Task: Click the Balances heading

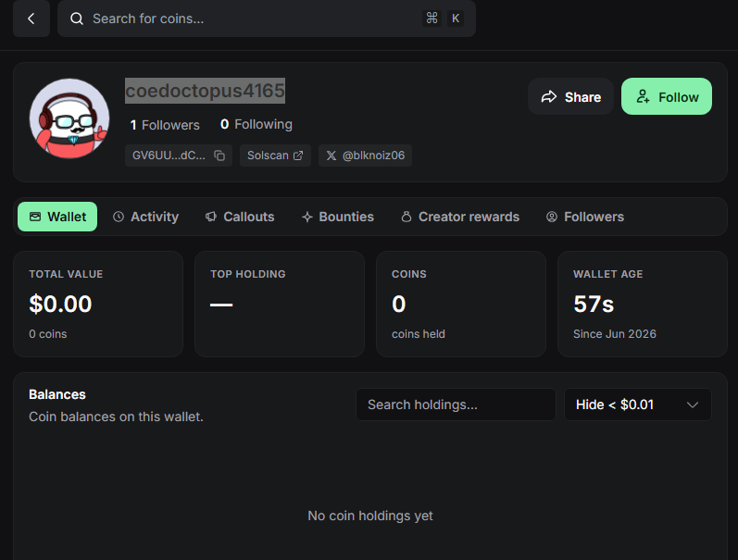Action: [57, 394]
